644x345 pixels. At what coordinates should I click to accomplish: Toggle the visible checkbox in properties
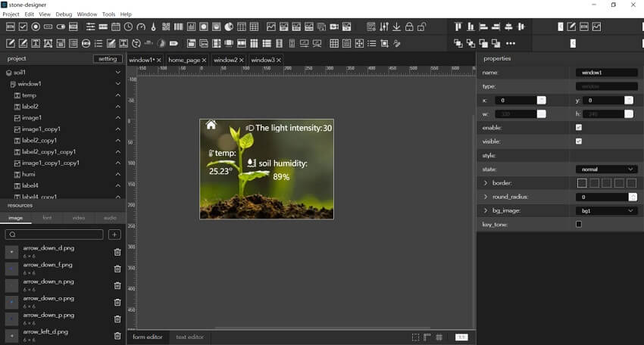[579, 141]
